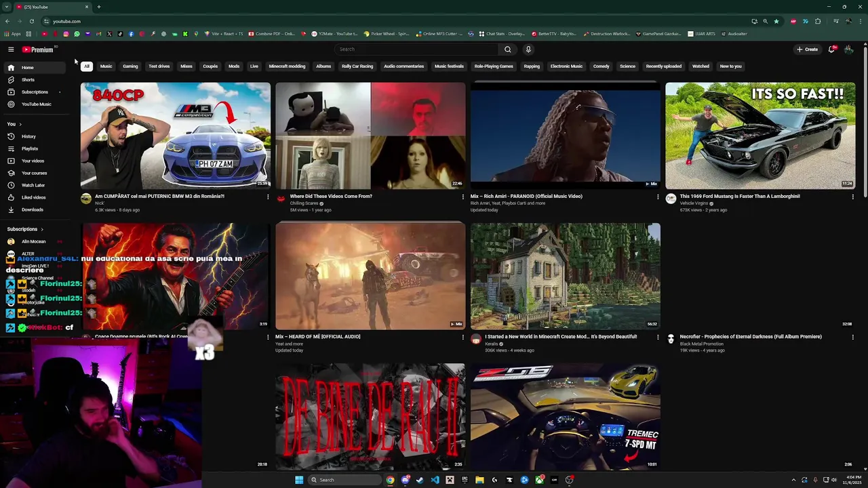The width and height of the screenshot is (868, 488).
Task: Open Vehicle Virgins channel link
Action: pos(694,203)
